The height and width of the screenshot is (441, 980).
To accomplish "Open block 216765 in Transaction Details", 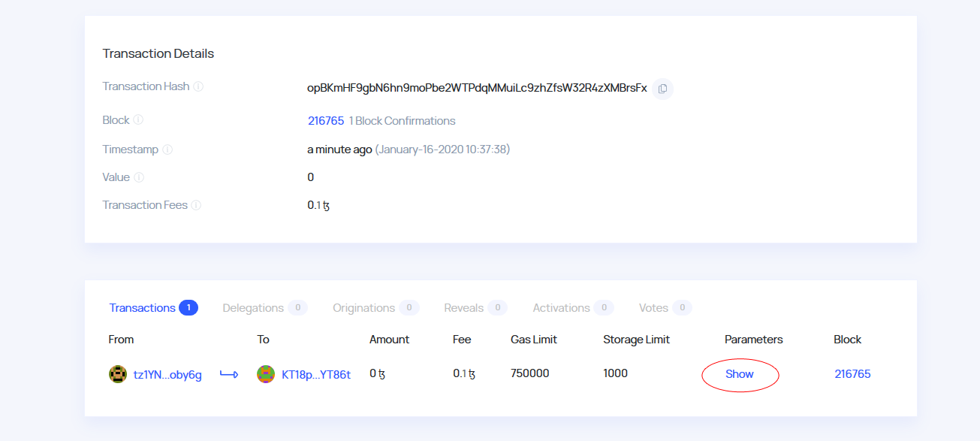I will pyautogui.click(x=326, y=121).
